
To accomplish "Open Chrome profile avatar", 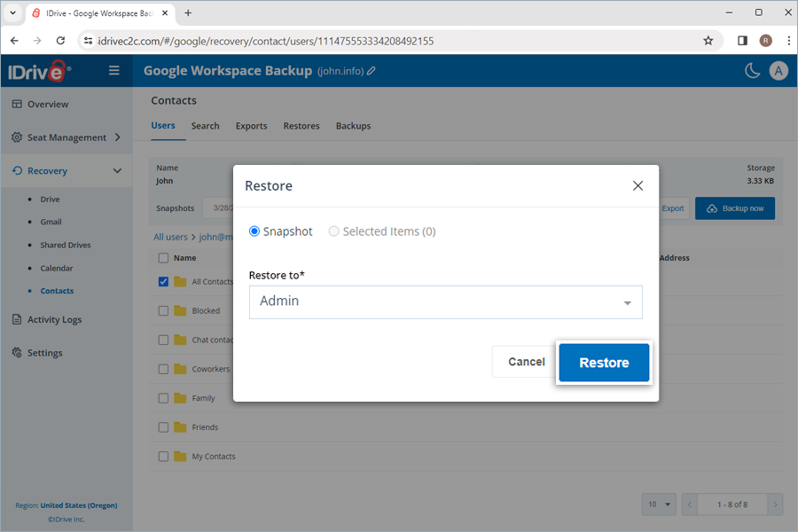I will (765, 41).
